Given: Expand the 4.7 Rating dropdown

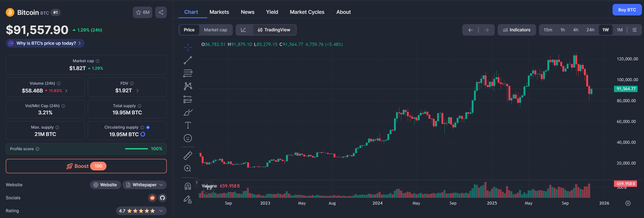Looking at the screenshot, I should coord(141,211).
